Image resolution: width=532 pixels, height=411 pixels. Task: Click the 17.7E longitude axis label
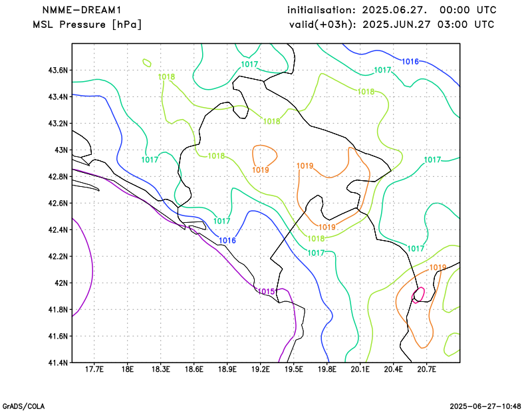click(x=94, y=369)
